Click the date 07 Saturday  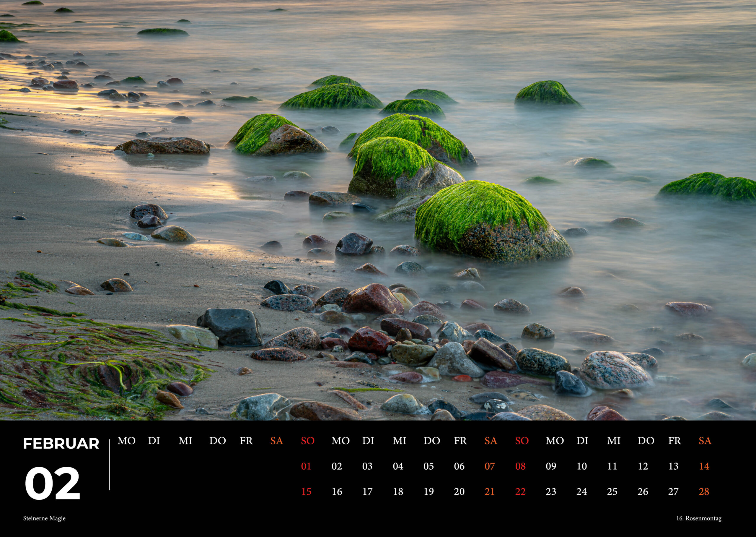click(x=490, y=466)
